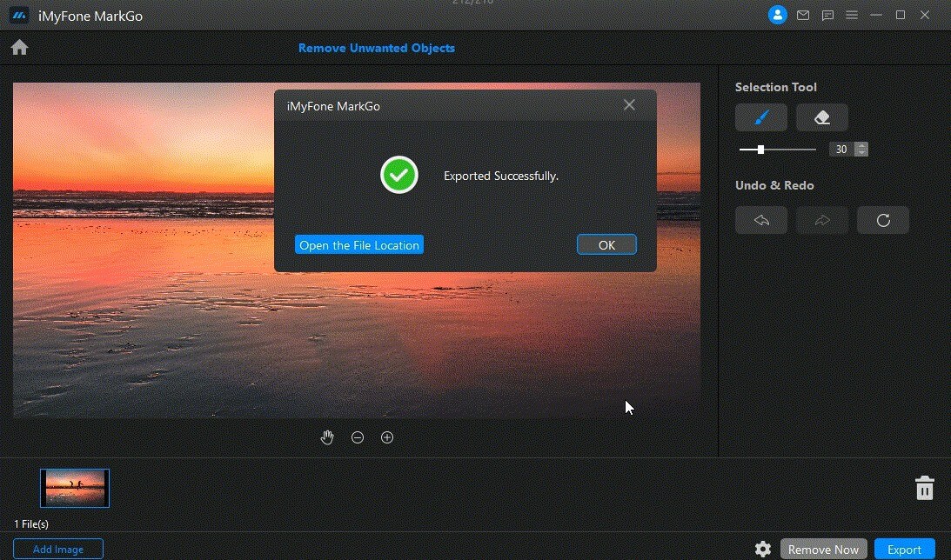Increase brush size with up stepper arrow

tap(861, 145)
